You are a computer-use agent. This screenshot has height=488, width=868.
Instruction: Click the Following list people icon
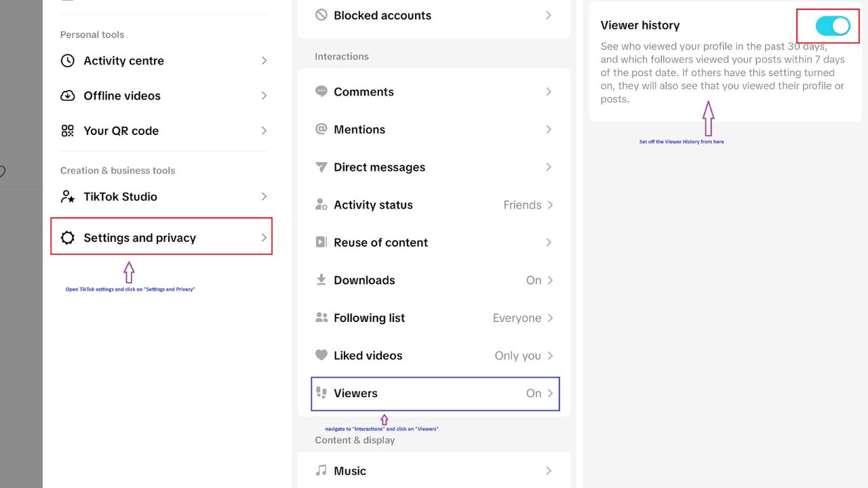coord(321,317)
